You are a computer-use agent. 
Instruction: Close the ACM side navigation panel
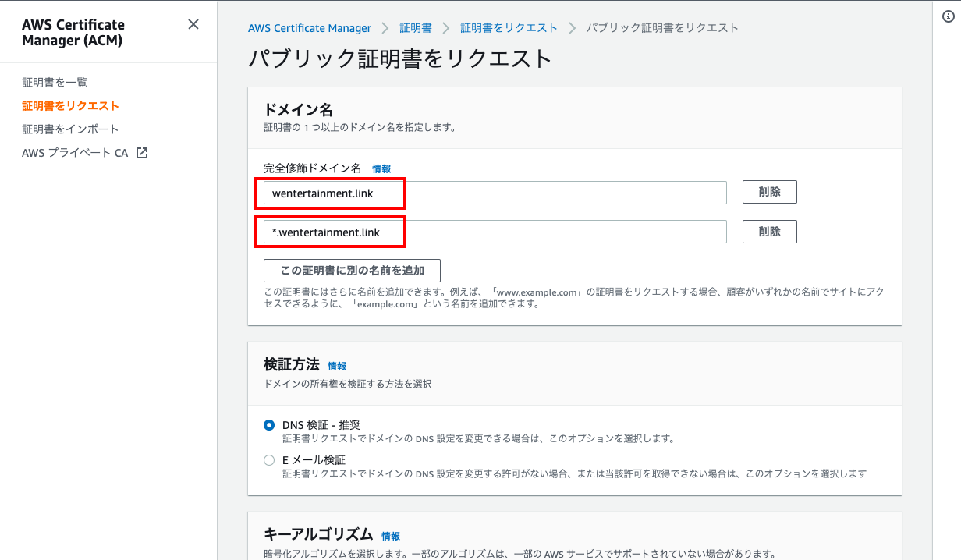193,25
